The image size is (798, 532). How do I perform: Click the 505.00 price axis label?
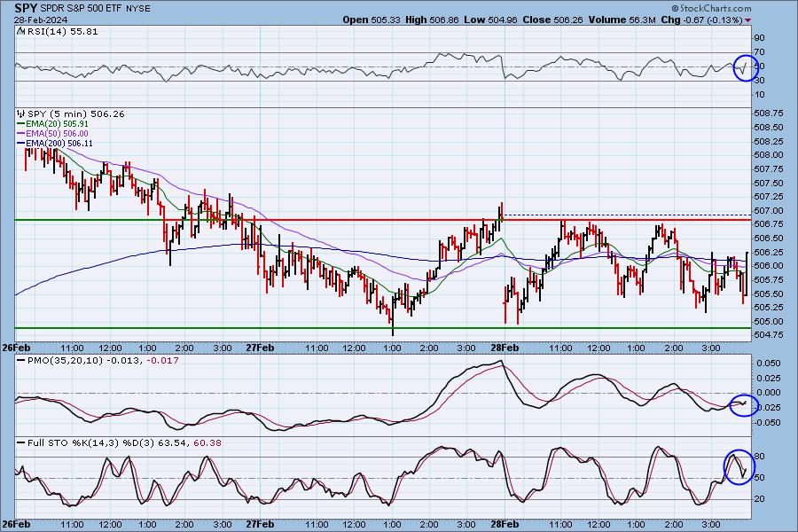pos(769,321)
